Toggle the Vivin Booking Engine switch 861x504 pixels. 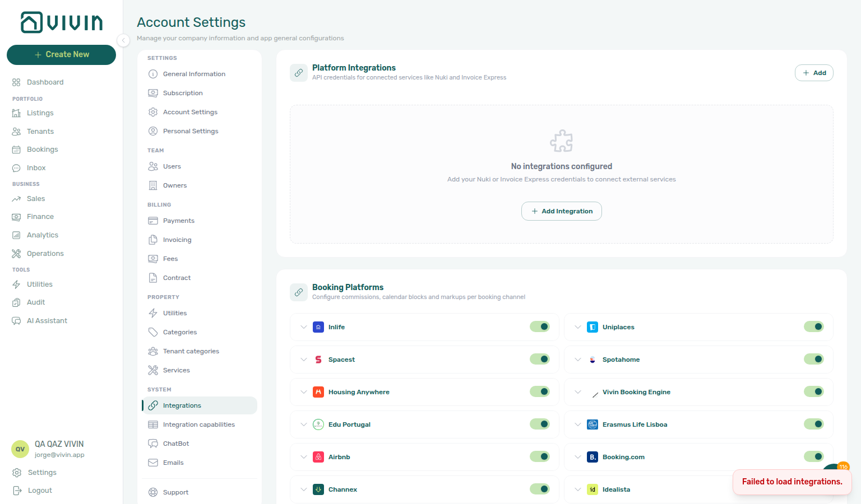click(x=814, y=391)
